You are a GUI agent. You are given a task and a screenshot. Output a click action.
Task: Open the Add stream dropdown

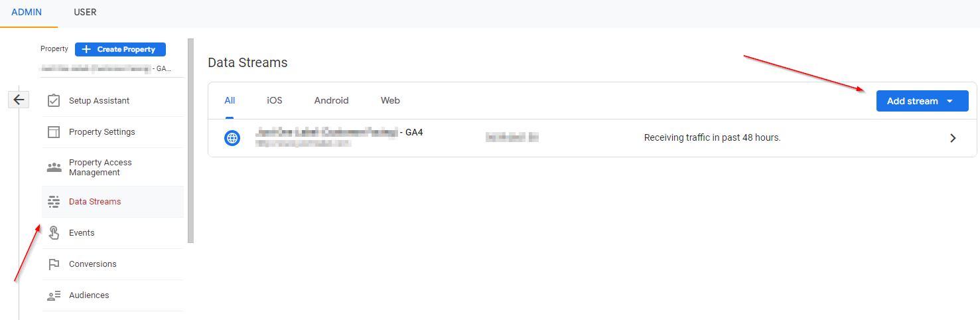tap(922, 101)
